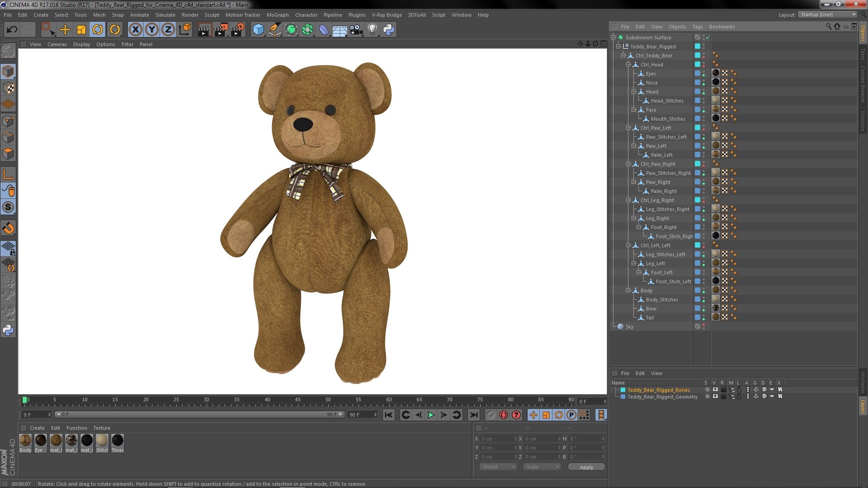Image resolution: width=868 pixels, height=488 pixels.
Task: Open the viewport Cameras menu
Action: [x=57, y=44]
